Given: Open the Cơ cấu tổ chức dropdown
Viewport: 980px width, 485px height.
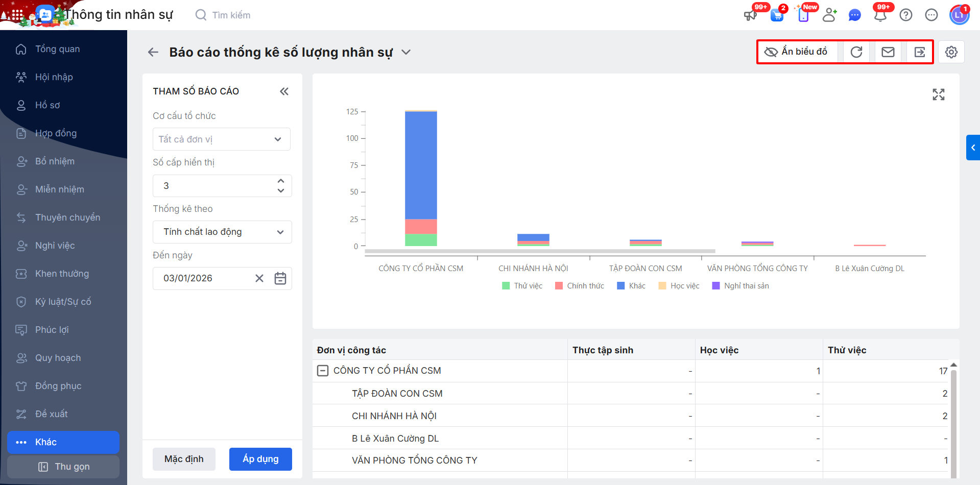Looking at the screenshot, I should [222, 139].
